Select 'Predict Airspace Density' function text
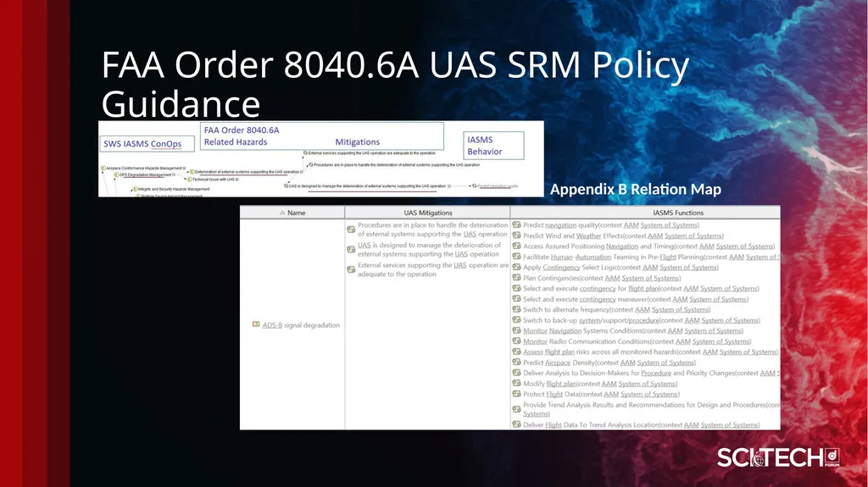The width and height of the screenshot is (868, 487). pyautogui.click(x=559, y=362)
